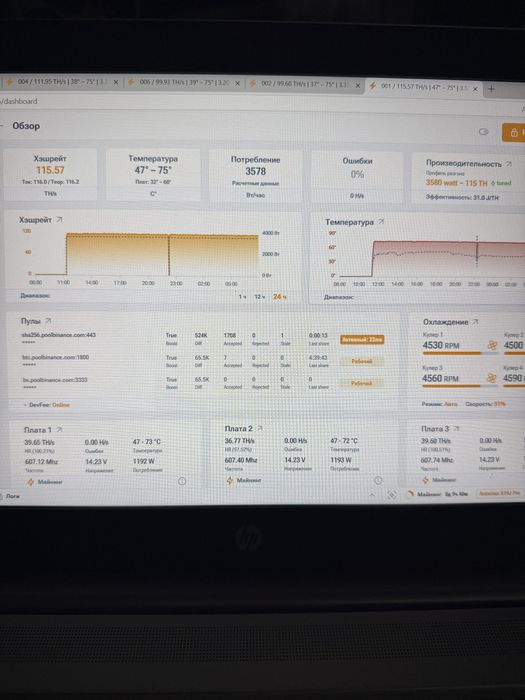The width and height of the screenshot is (525, 700).
Task: Click the Обзор page heading
Action: point(26,126)
